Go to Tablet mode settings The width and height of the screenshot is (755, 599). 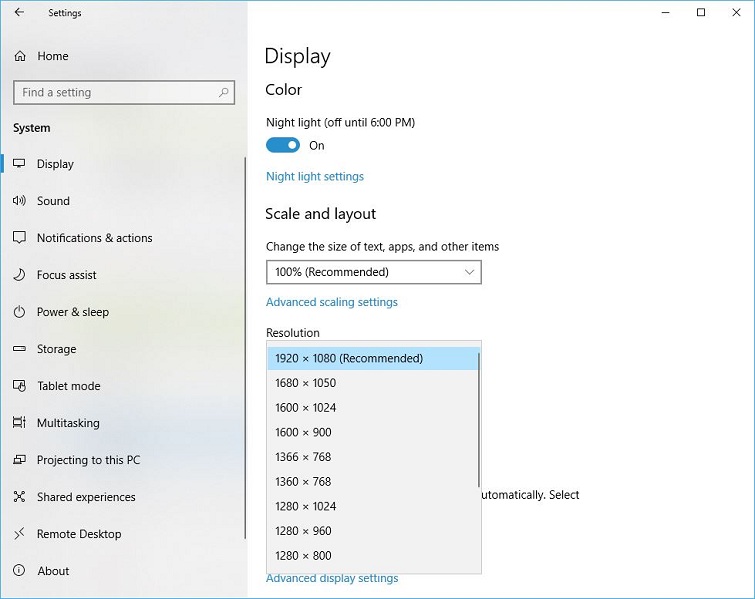(68, 386)
